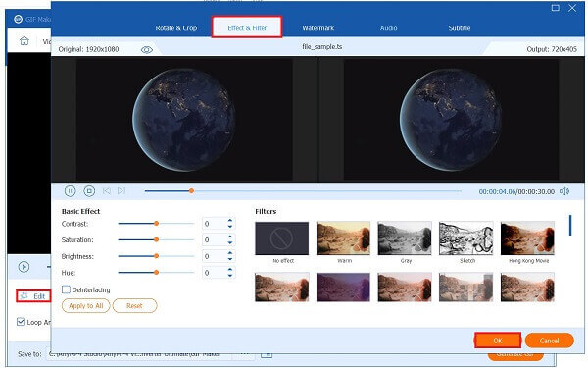Viewport: 588px width, 368px height.
Task: Apply the Warm filter
Action: click(x=344, y=238)
